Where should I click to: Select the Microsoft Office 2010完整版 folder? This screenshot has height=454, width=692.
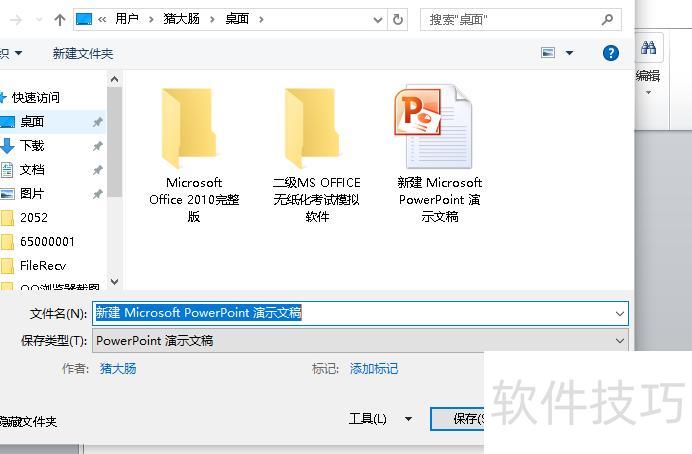point(194,154)
